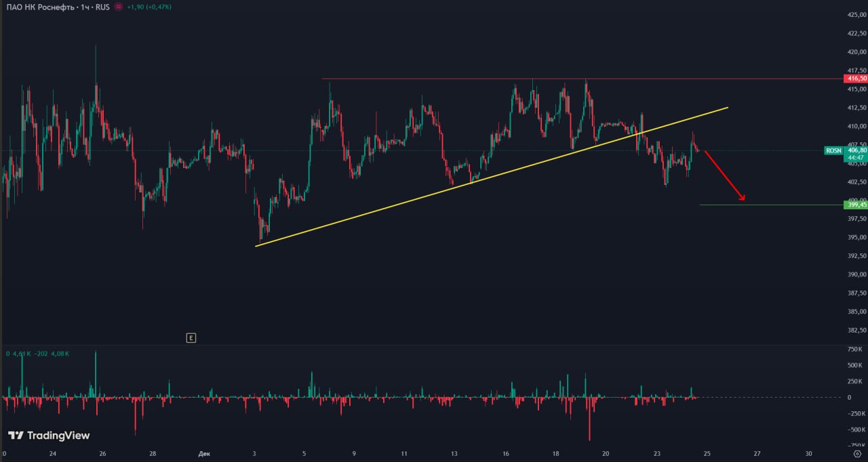Viewport: 868px width, 462px height.
Task: Click the red 416,50 price label
Action: [x=856, y=79]
